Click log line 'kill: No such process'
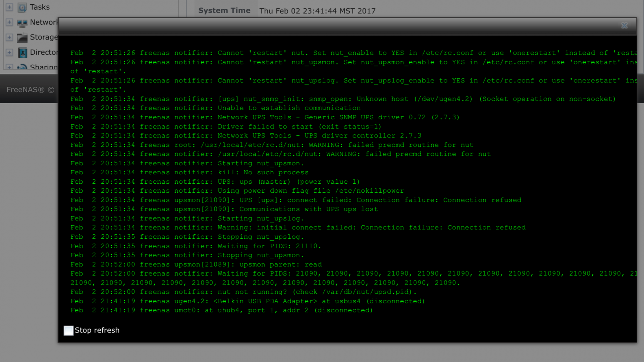Viewport: 644px width, 362px height. click(190, 172)
